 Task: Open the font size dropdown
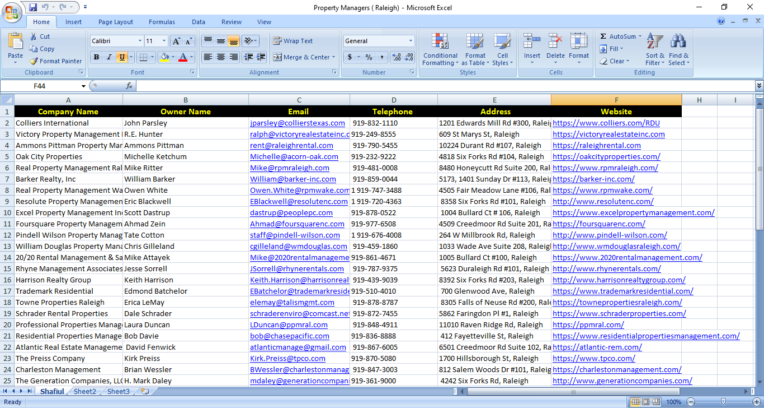coord(164,41)
